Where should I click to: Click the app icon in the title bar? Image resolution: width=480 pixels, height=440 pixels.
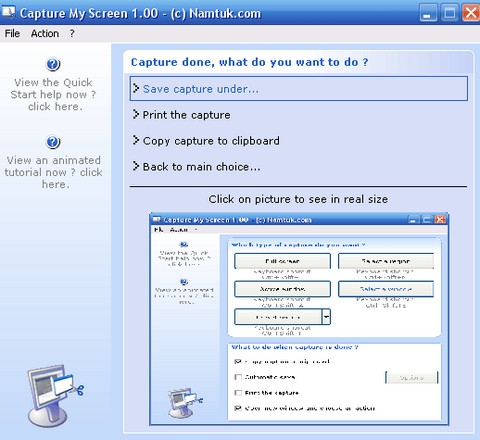[8, 13]
